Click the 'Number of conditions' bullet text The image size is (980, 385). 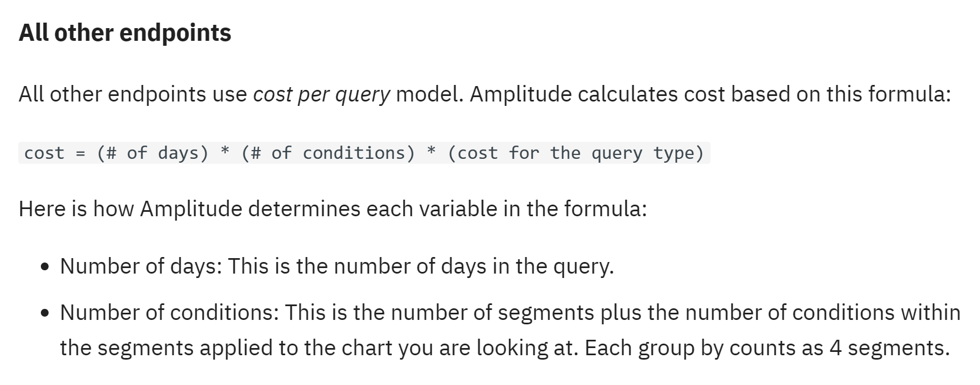[169, 313]
